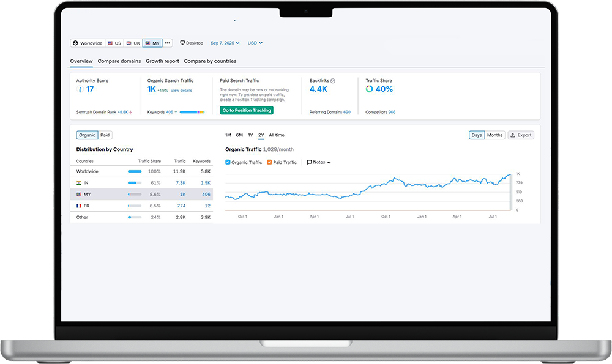Click the UK flag database button
This screenshot has width=612, height=364.
coord(129,43)
